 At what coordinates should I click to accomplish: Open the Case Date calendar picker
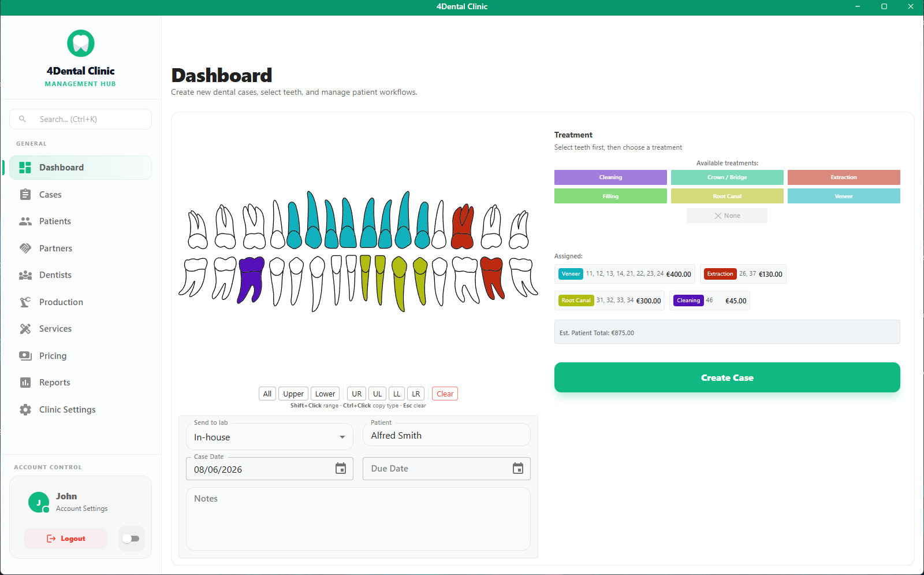[x=341, y=469]
